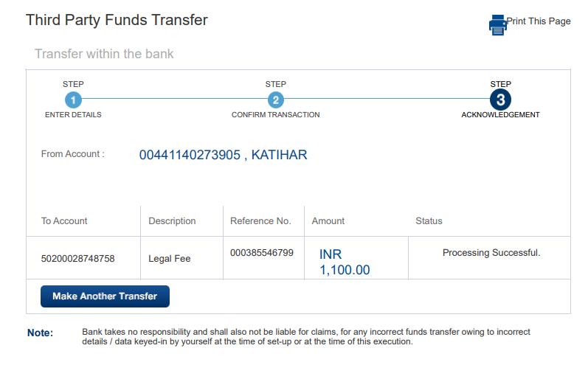The height and width of the screenshot is (365, 588).
Task: Click the From Account number 00441140273905
Action: click(x=190, y=155)
